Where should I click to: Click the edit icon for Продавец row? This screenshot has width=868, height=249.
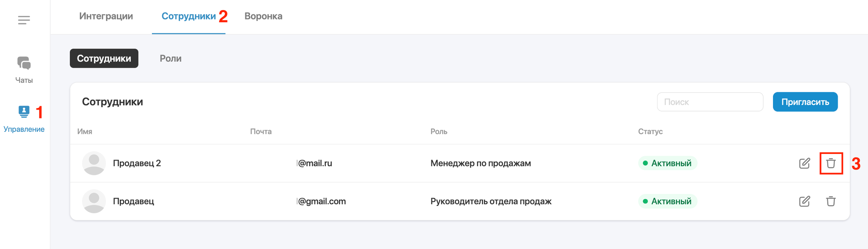[805, 201]
